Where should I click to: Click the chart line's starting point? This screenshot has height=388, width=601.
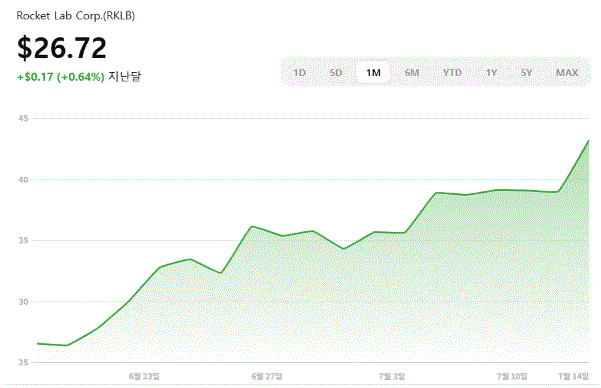click(38, 344)
